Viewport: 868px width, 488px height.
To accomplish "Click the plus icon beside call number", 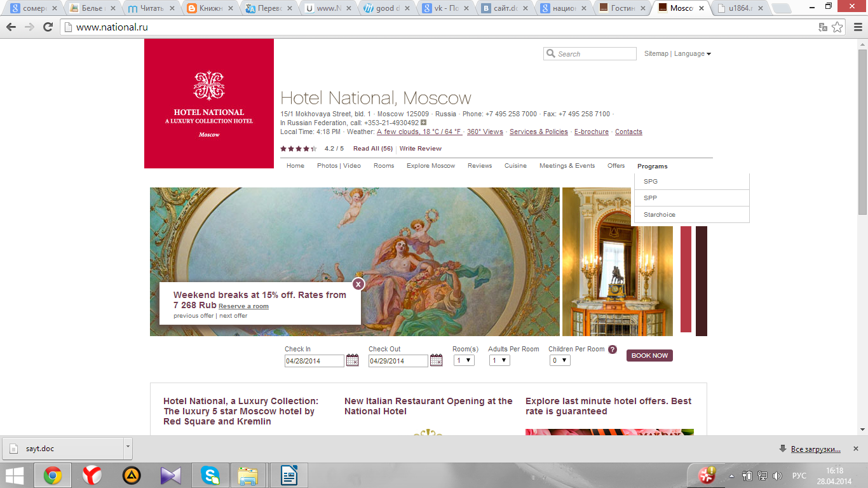I will point(423,123).
